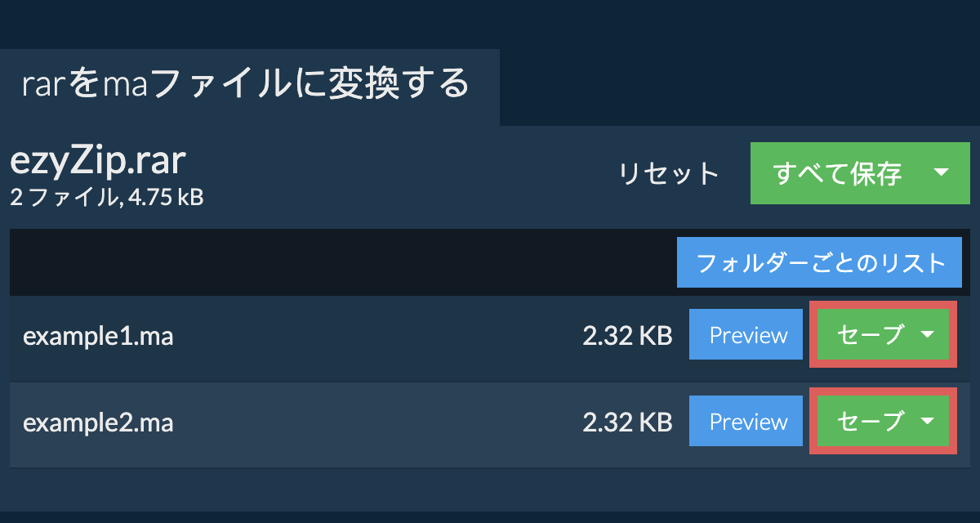Select the rarをmaファイルに変換する tab
The width and height of the screenshot is (980, 523).
247,84
